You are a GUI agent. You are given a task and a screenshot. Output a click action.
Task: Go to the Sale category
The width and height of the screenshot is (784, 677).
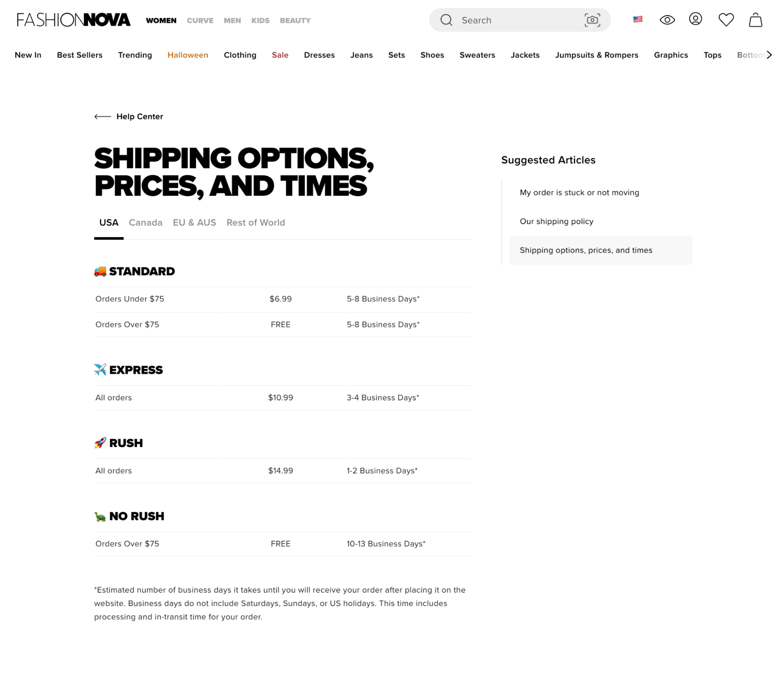click(280, 55)
